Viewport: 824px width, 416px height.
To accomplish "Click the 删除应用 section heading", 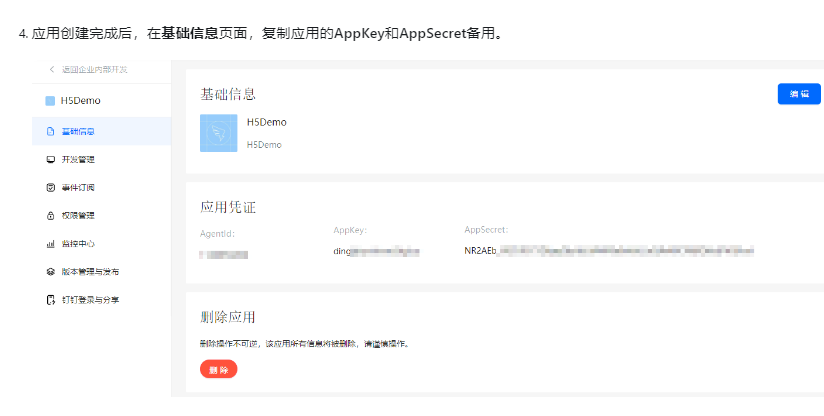I will pos(228,317).
